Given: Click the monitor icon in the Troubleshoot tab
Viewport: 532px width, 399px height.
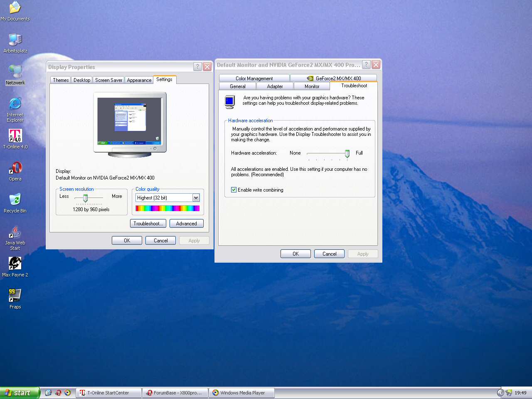Looking at the screenshot, I should click(x=229, y=101).
